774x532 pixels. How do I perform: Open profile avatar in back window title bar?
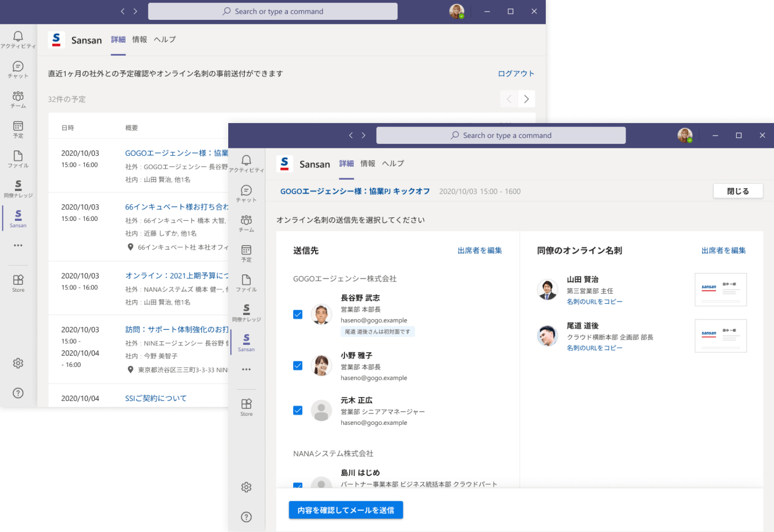tap(457, 11)
